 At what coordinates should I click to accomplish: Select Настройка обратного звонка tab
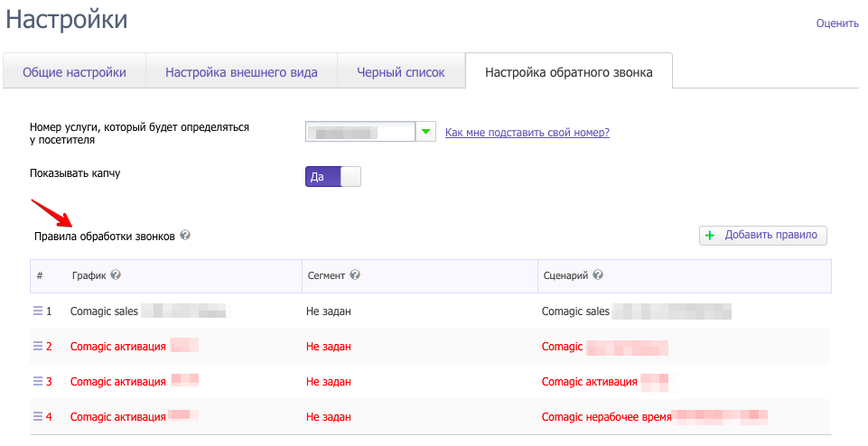coord(568,72)
